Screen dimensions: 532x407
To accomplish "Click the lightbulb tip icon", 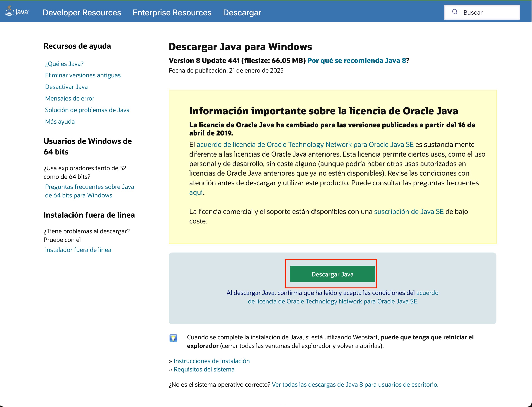I will 173,338.
